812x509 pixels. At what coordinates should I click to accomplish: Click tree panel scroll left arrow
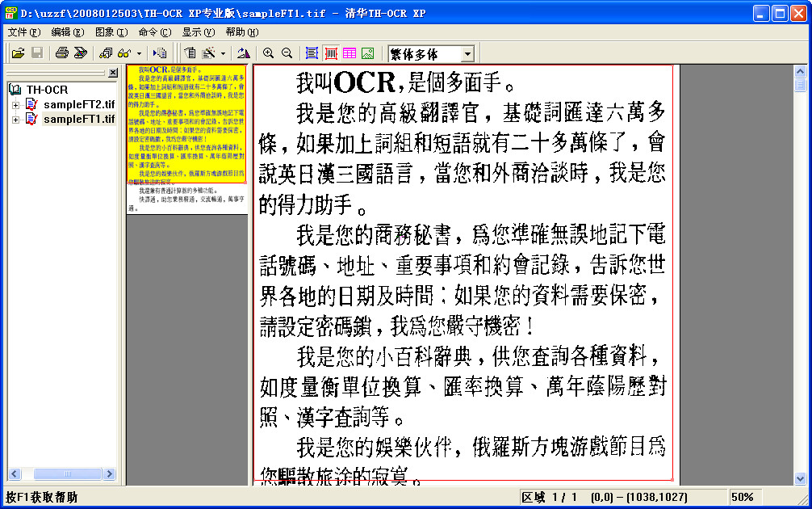click(x=14, y=473)
